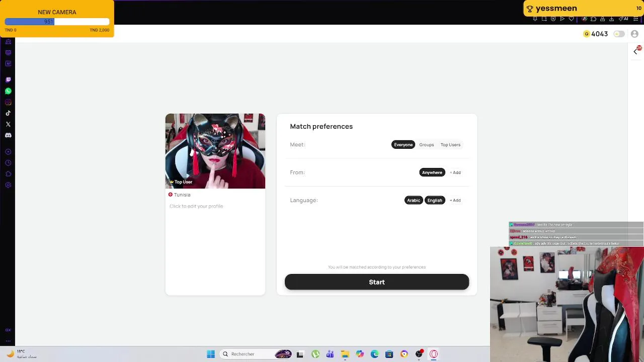644x362 pixels.
Task: Click the send/play arrow icon in toolbar
Action: tap(562, 19)
